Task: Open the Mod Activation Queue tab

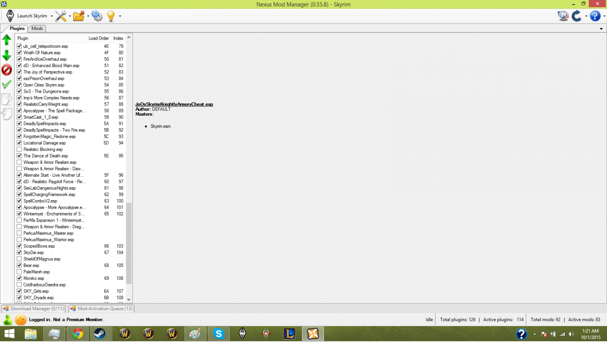Action: point(101,309)
